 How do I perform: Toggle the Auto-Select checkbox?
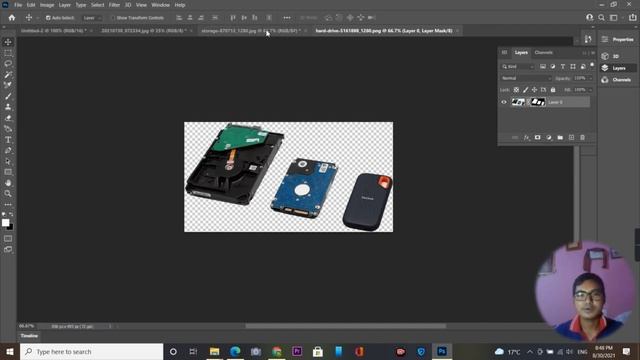tap(48, 18)
